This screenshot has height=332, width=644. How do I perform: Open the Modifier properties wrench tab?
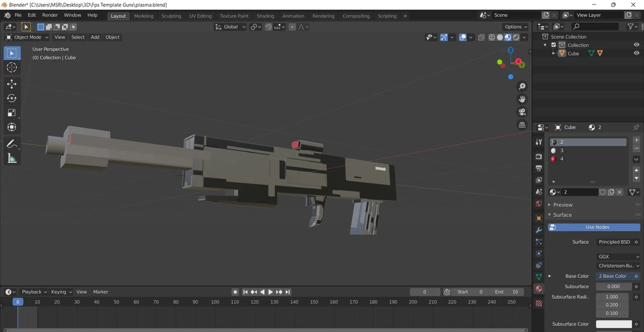pos(539,230)
